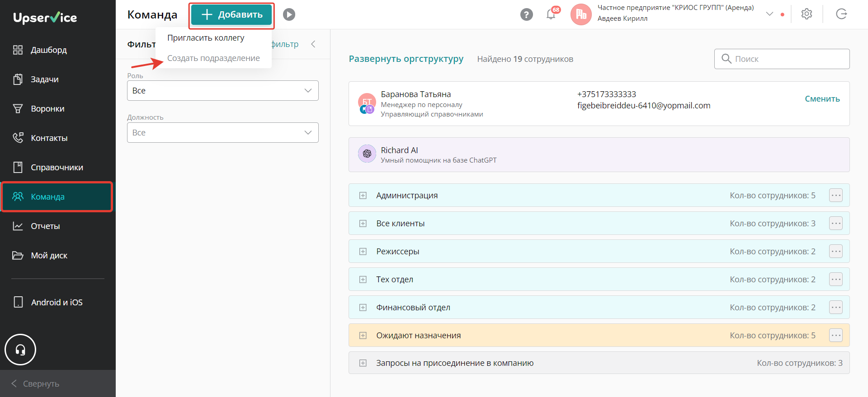Open notifications bell icon
868x397 pixels.
tap(551, 14)
